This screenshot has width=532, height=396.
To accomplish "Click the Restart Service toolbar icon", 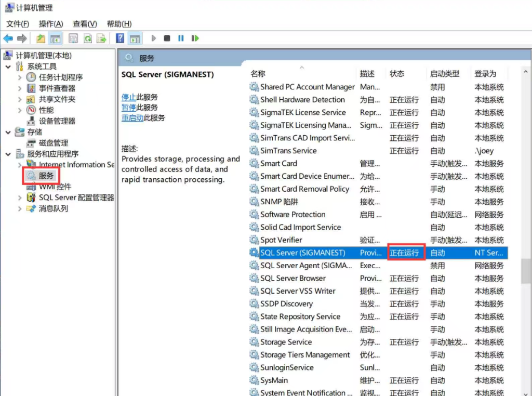I will pyautogui.click(x=195, y=38).
